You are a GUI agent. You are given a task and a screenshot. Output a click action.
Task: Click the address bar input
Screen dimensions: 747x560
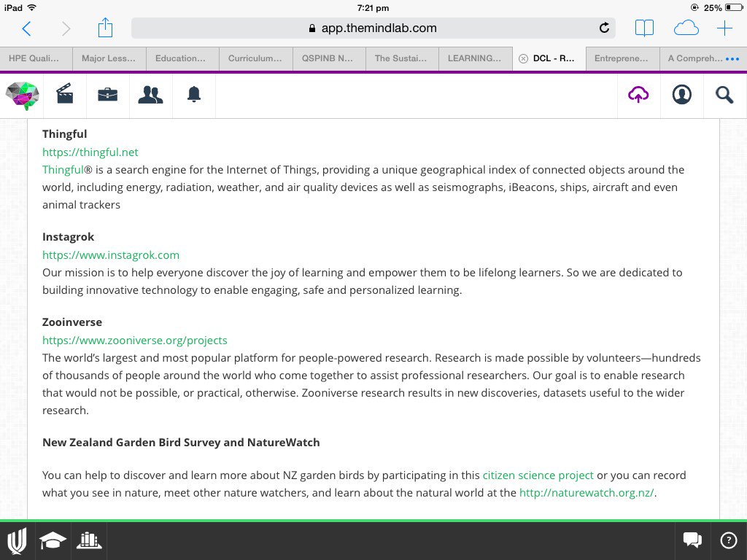coord(372,28)
